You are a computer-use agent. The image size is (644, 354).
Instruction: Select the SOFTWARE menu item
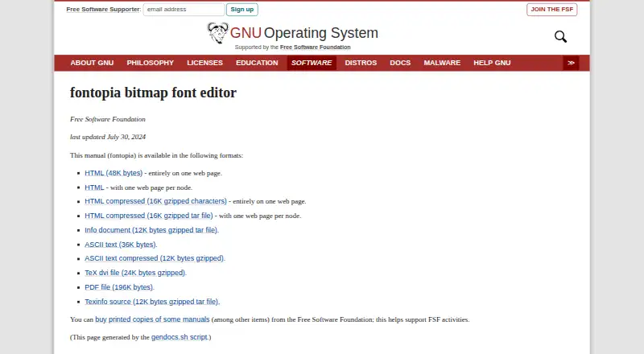tap(312, 63)
